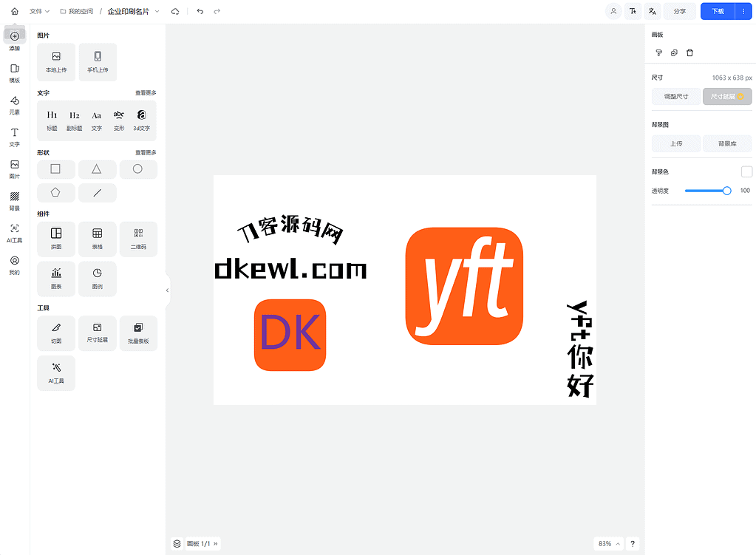Insert a pentagon shape

click(x=56, y=193)
